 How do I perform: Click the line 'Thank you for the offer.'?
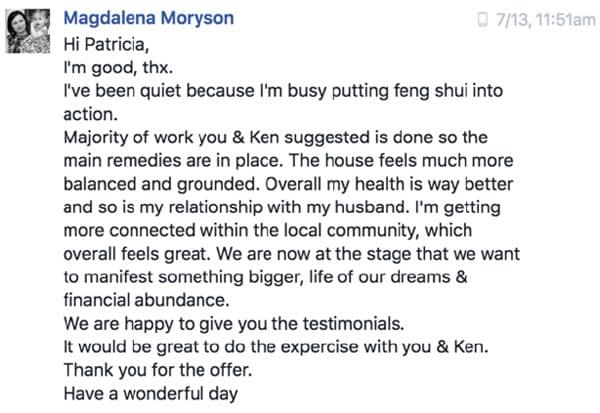[x=158, y=370]
